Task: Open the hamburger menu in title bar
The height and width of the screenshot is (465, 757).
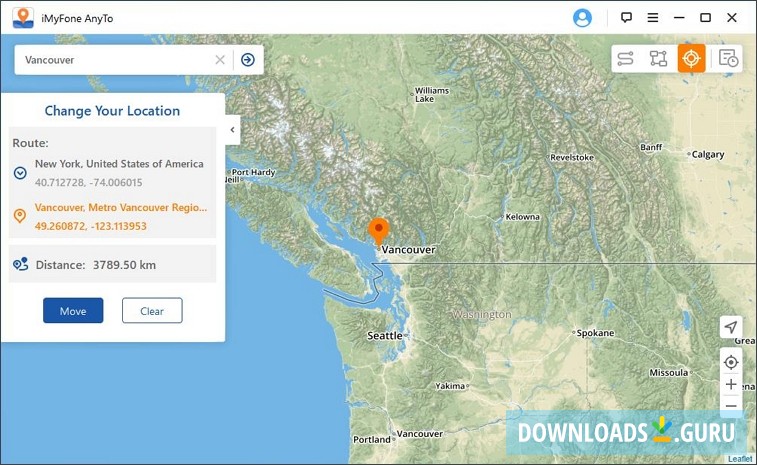Action: (x=652, y=17)
